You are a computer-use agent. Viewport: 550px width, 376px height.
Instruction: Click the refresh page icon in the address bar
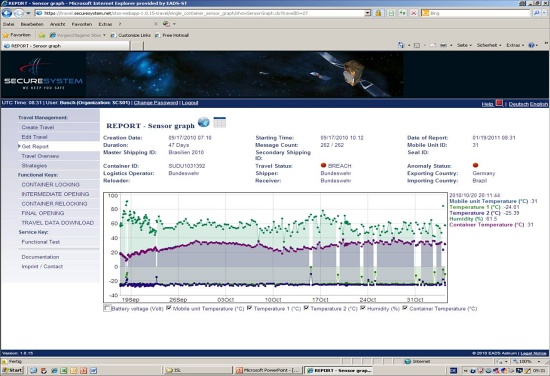pyautogui.click(x=402, y=13)
